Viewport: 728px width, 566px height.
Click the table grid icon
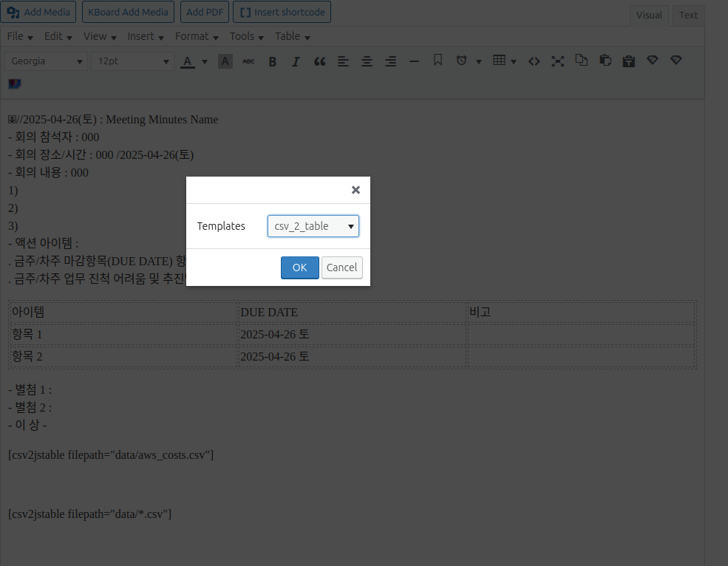(499, 61)
